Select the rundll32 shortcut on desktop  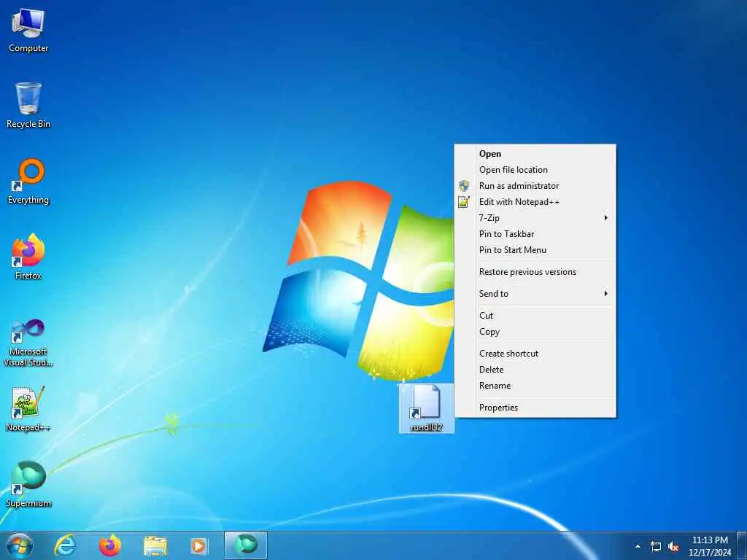[426, 408]
